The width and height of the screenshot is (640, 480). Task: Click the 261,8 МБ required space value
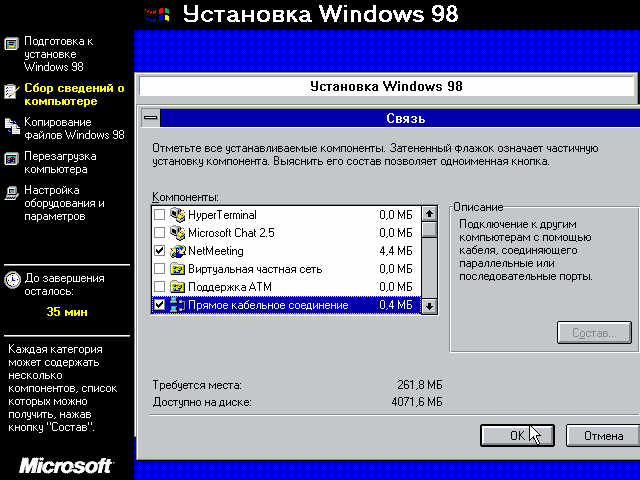pyautogui.click(x=419, y=384)
